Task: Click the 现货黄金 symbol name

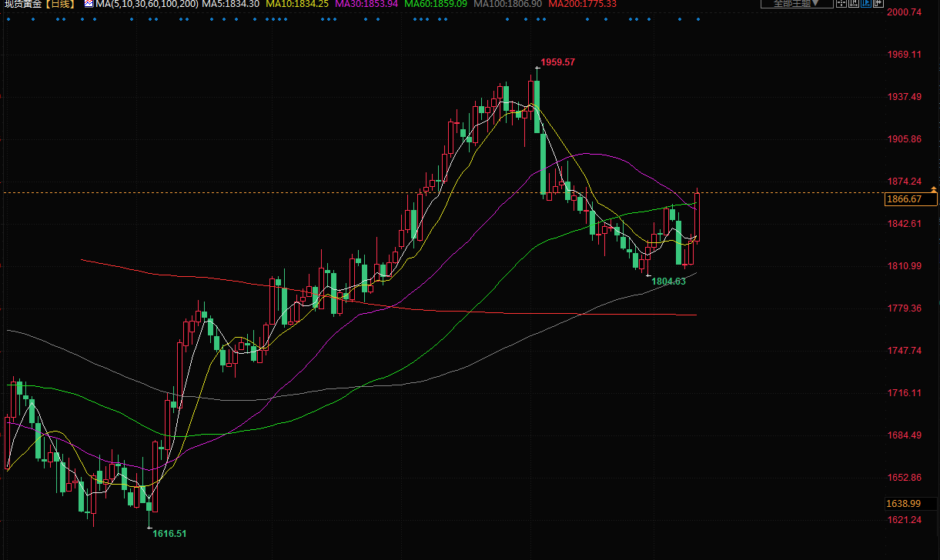Action: (22, 4)
